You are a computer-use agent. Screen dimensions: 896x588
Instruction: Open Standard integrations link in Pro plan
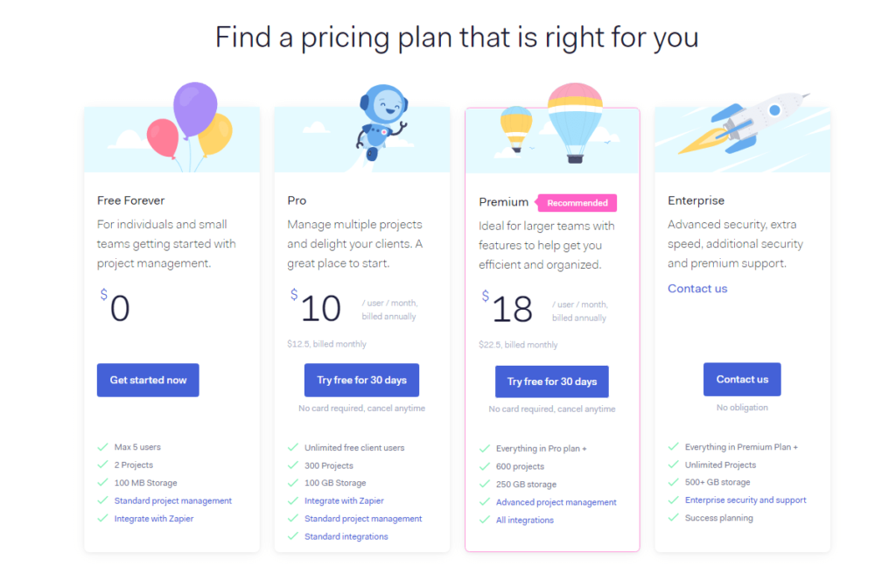click(346, 536)
